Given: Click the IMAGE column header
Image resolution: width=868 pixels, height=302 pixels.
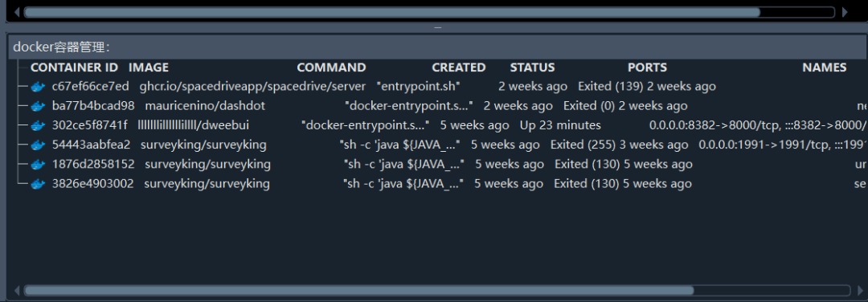Looking at the screenshot, I should click(x=149, y=67).
